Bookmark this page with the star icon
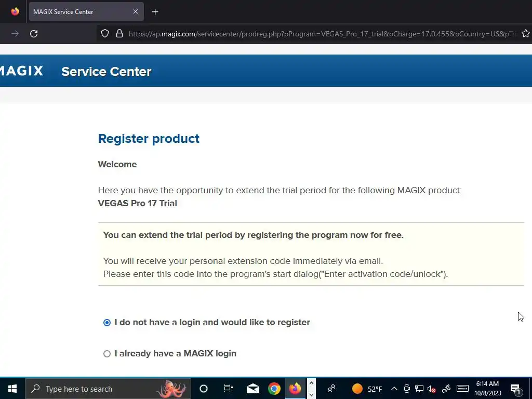Viewport: 532px width, 399px height. pos(526,34)
